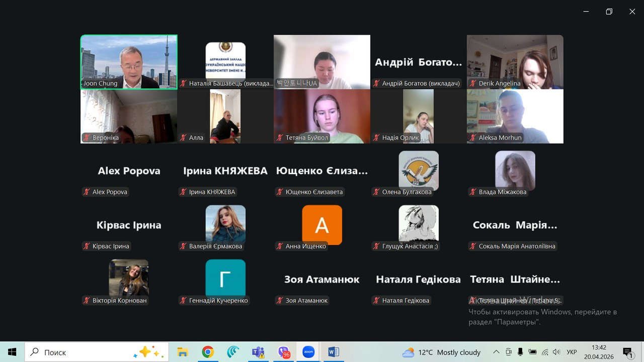The height and width of the screenshot is (362, 644).
Task: Restore down the Zoom meeting window
Action: (609, 12)
